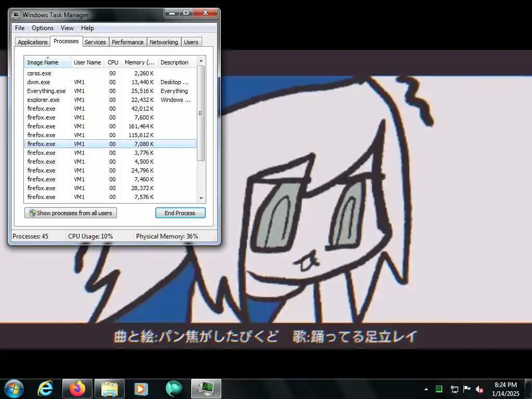This screenshot has height=399, width=532.
Task: Select firefox.exe using 3,776 K
Action: pyautogui.click(x=110, y=153)
